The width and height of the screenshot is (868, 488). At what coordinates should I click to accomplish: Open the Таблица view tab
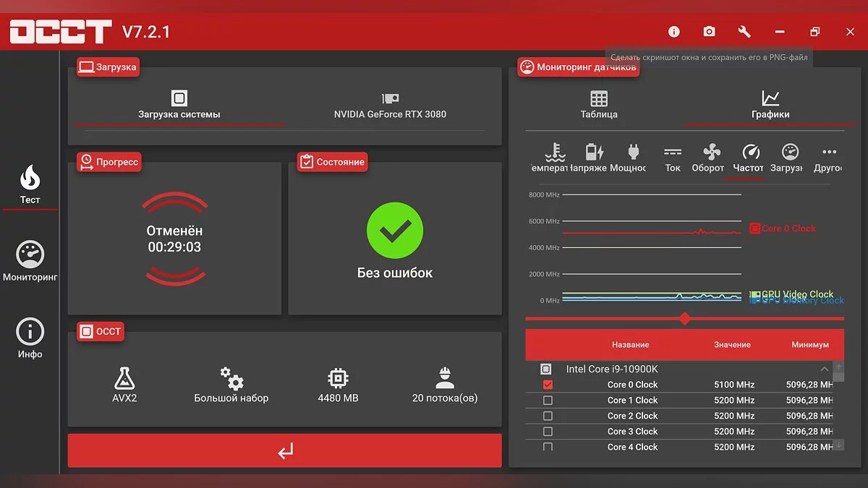[599, 106]
